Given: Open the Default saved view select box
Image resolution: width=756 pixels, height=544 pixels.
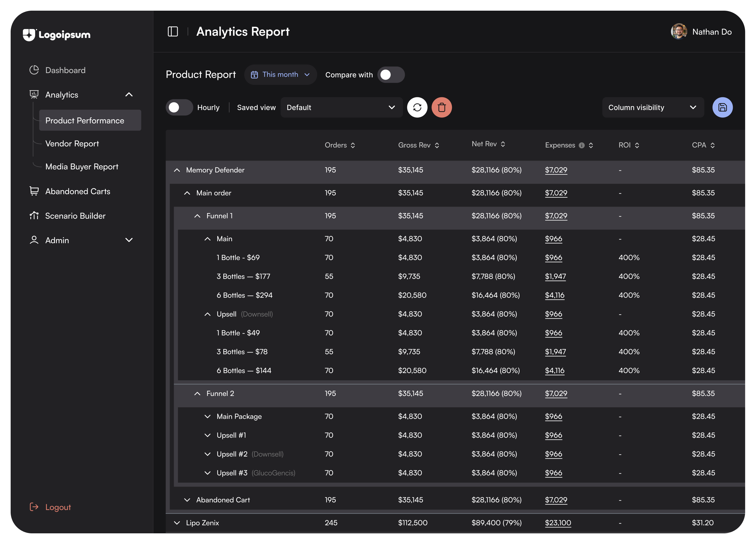Looking at the screenshot, I should (341, 107).
